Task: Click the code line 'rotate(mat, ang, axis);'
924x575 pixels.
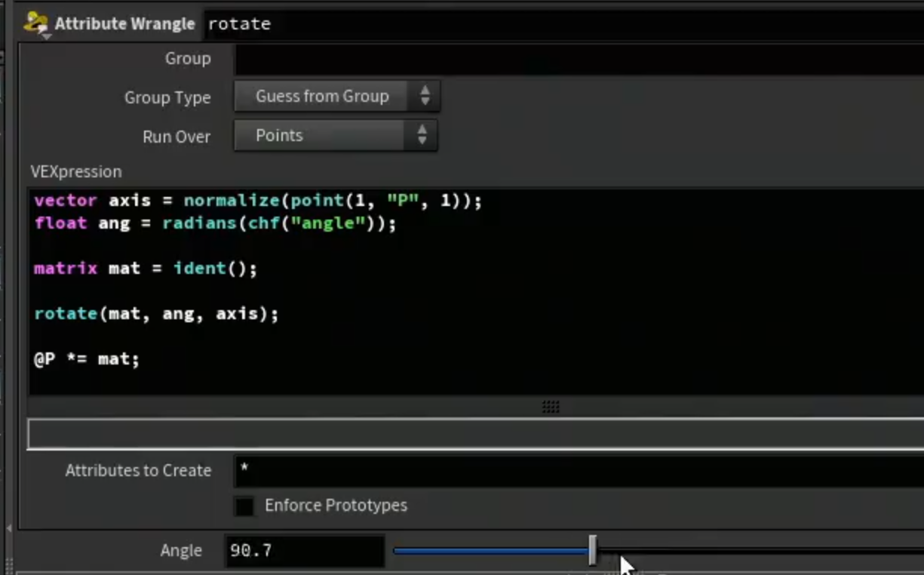Action: 156,314
